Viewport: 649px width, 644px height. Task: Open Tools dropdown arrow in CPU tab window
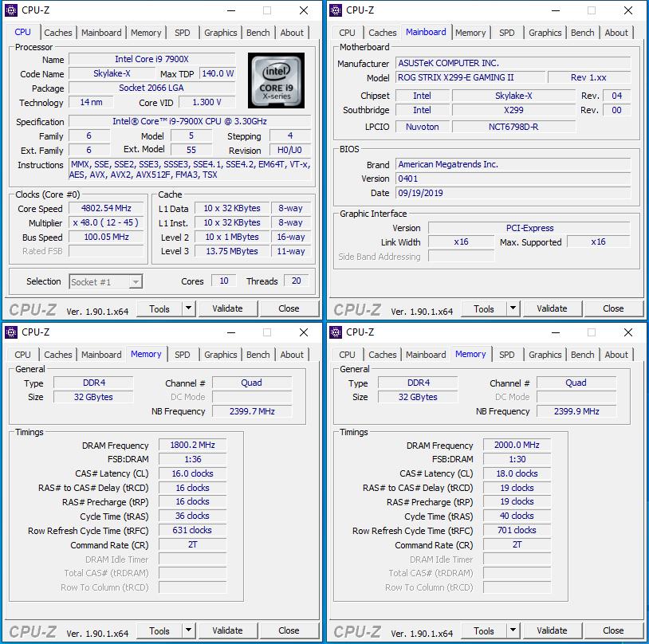click(188, 308)
